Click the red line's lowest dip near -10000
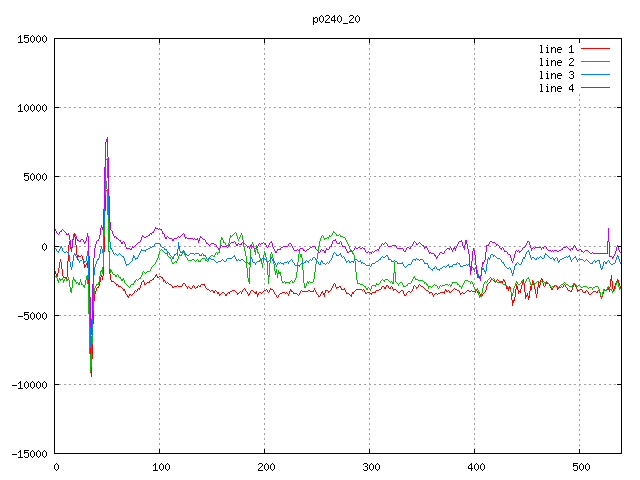640x480 pixels. coord(91,376)
